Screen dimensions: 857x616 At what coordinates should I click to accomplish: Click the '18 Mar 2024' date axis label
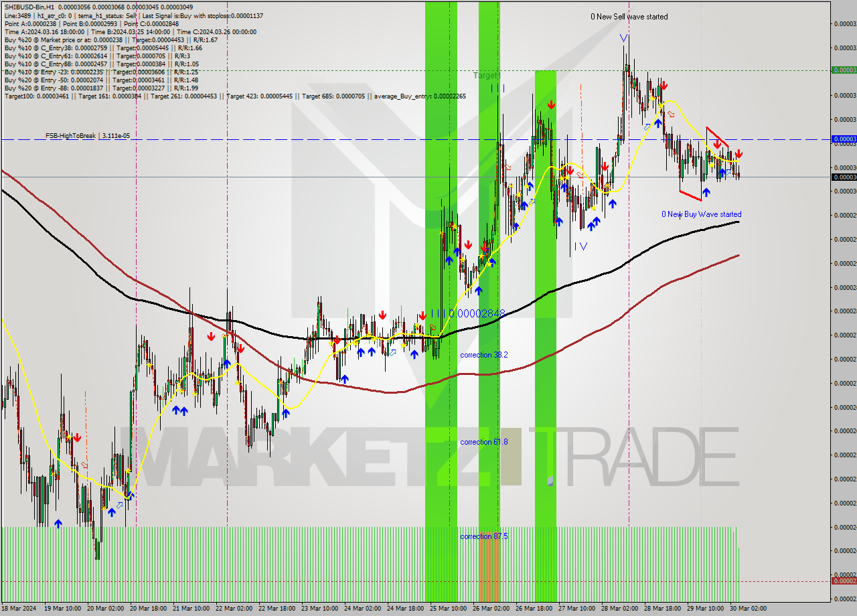coord(20,609)
